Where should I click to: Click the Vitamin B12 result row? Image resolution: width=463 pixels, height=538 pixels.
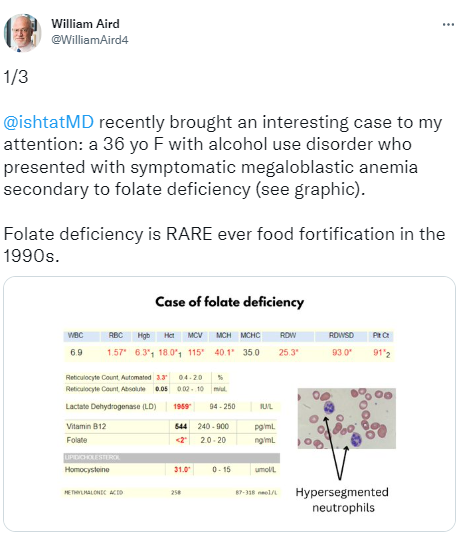171,426
